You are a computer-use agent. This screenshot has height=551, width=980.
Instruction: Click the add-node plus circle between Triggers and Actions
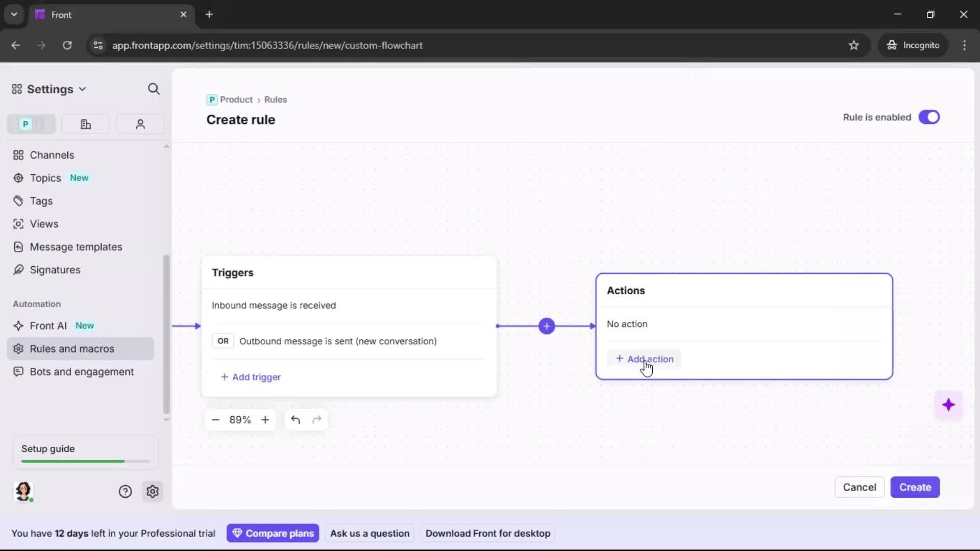tap(546, 326)
